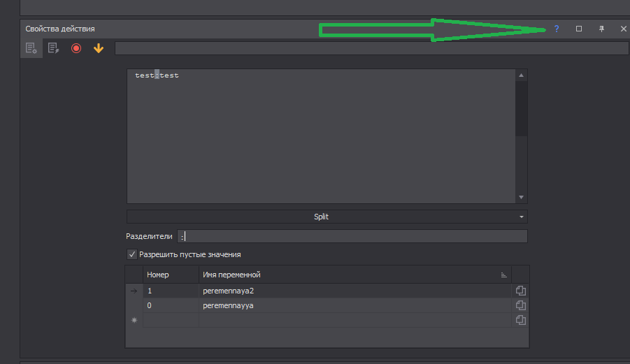Close the Свойства действия panel
Viewport: 630px width, 364px height.
tap(624, 29)
